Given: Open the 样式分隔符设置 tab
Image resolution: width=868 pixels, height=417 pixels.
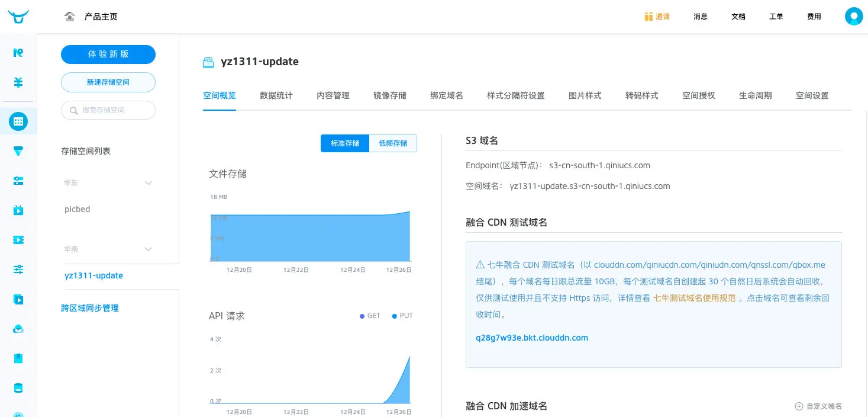Looking at the screenshot, I should pyautogui.click(x=516, y=95).
